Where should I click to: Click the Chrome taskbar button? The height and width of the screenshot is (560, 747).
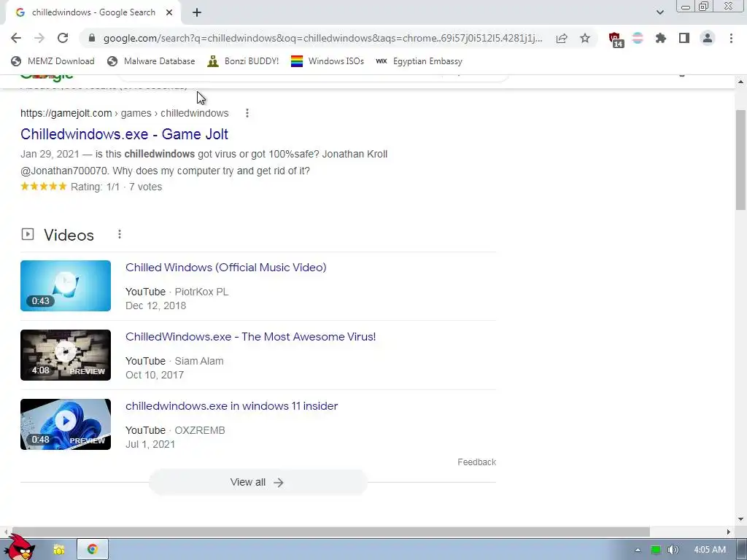pyautogui.click(x=93, y=550)
